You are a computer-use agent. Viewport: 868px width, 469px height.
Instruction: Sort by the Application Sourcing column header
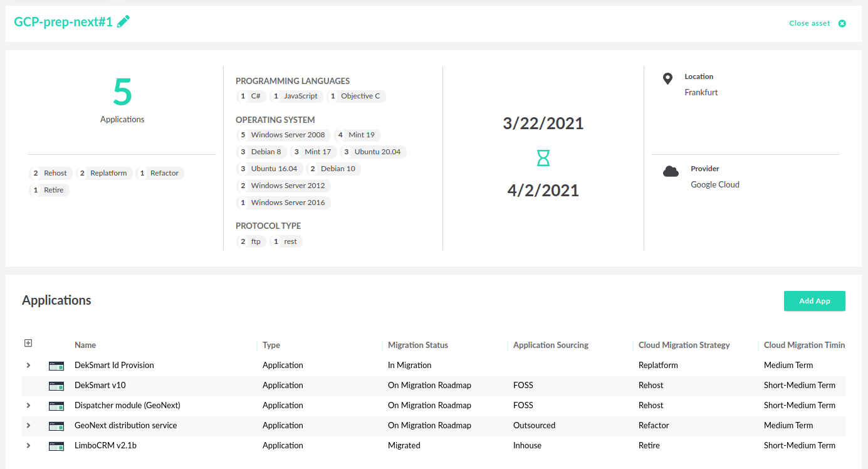coord(551,345)
